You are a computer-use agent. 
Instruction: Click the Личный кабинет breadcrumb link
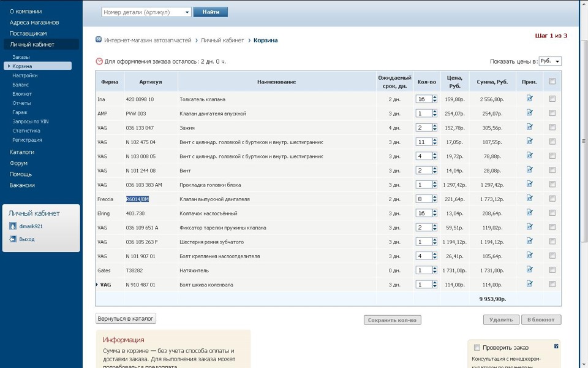[223, 40]
